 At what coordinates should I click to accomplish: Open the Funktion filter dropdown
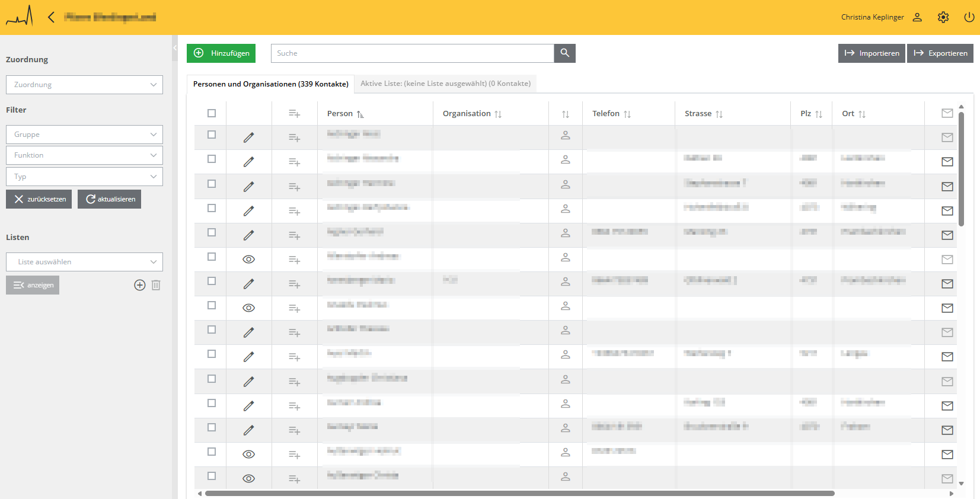pyautogui.click(x=84, y=155)
